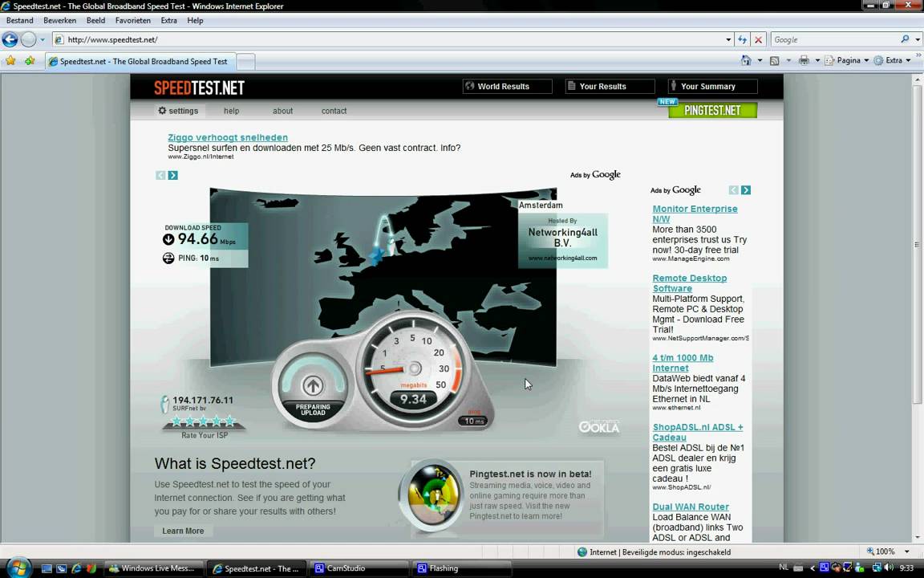This screenshot has height=578, width=924.
Task: Open the Help menu in menu bar
Action: point(195,20)
